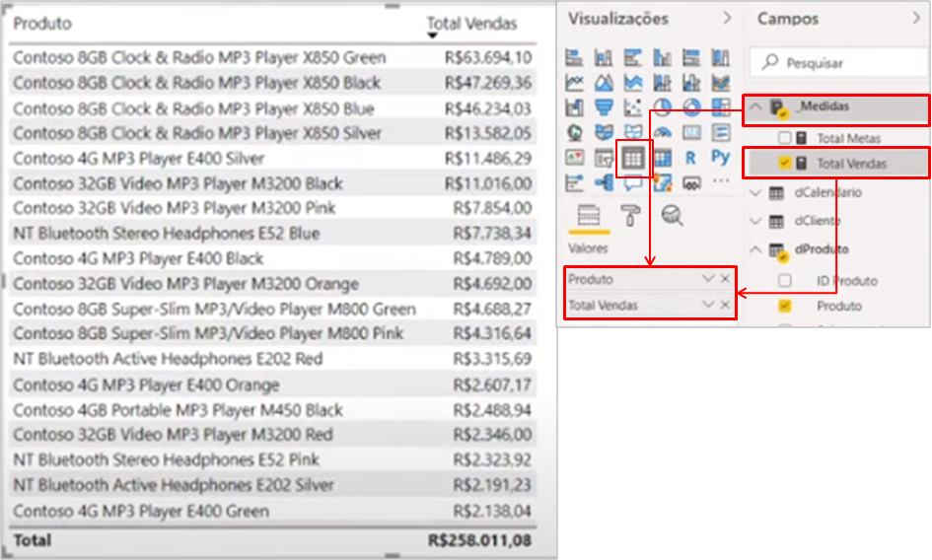The width and height of the screenshot is (932, 560).
Task: Remove Total Vendas from Valores
Action: tap(726, 306)
